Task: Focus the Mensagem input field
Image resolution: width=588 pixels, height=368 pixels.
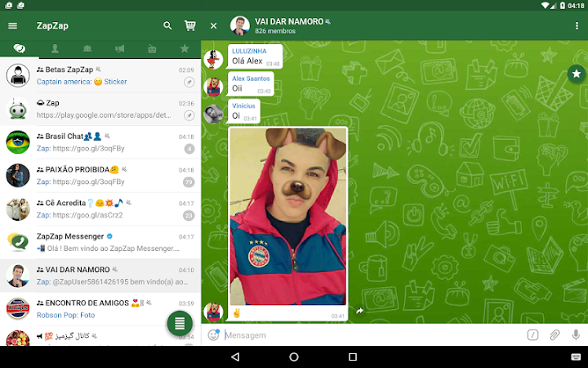Action: 372,335
